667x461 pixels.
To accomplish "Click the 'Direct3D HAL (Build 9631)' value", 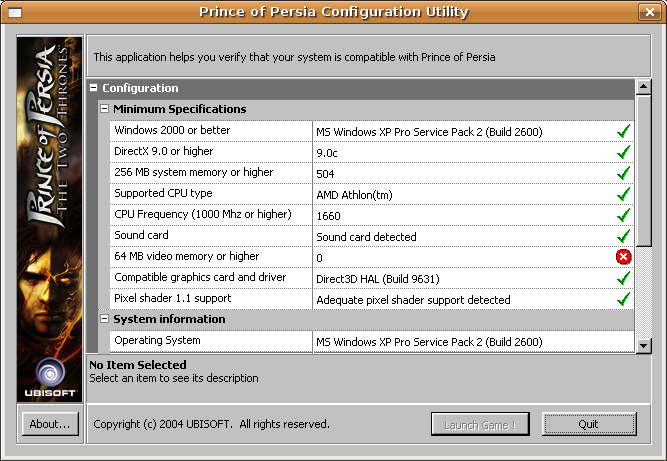I will tap(378, 279).
